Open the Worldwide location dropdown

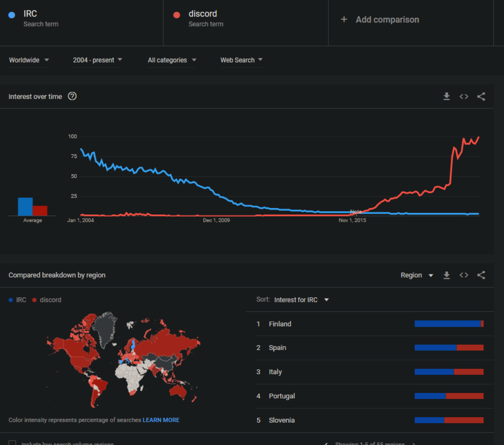(29, 60)
